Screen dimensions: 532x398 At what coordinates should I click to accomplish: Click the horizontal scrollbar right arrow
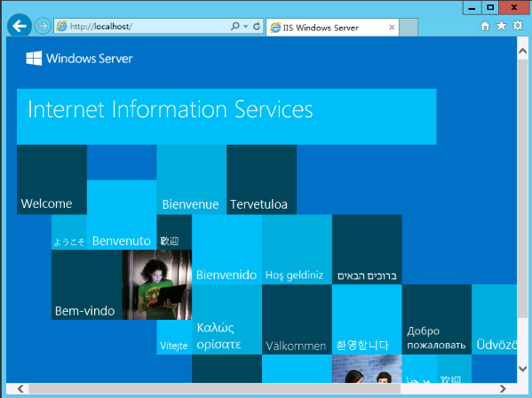click(503, 388)
